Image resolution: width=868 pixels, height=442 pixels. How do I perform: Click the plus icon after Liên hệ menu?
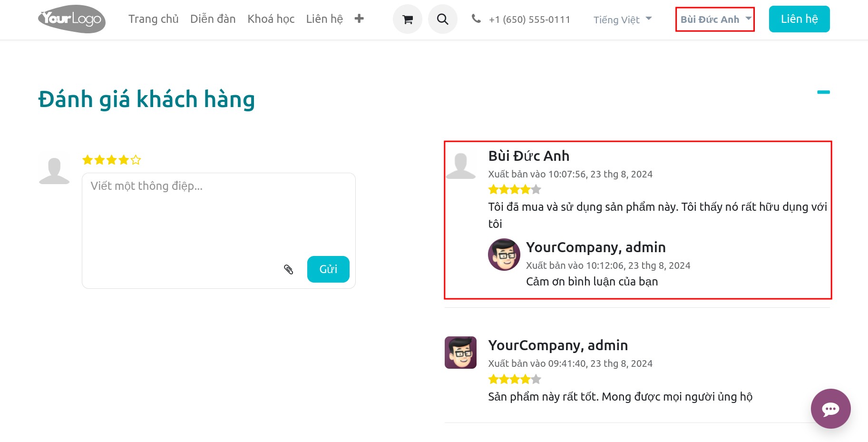point(359,19)
